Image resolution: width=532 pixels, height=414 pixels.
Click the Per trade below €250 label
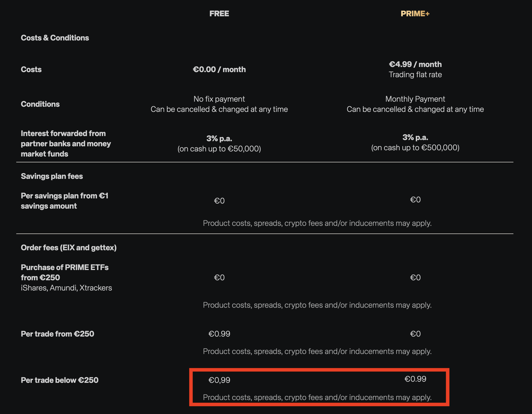pyautogui.click(x=60, y=380)
